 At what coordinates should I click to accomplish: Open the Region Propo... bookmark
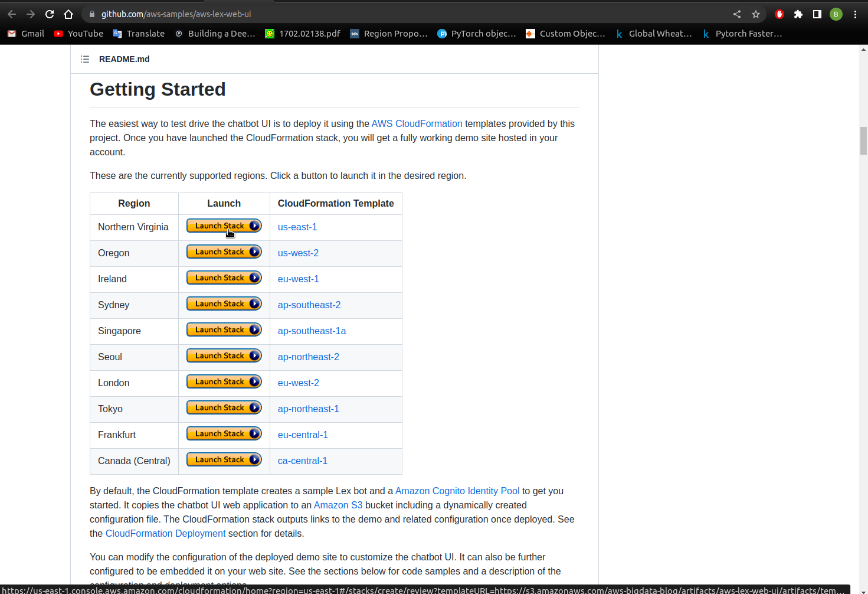389,34
